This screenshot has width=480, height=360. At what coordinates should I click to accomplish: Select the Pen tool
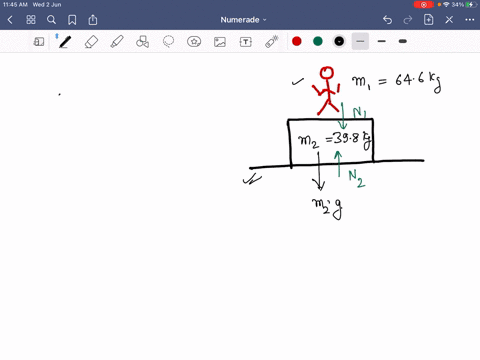pyautogui.click(x=65, y=42)
